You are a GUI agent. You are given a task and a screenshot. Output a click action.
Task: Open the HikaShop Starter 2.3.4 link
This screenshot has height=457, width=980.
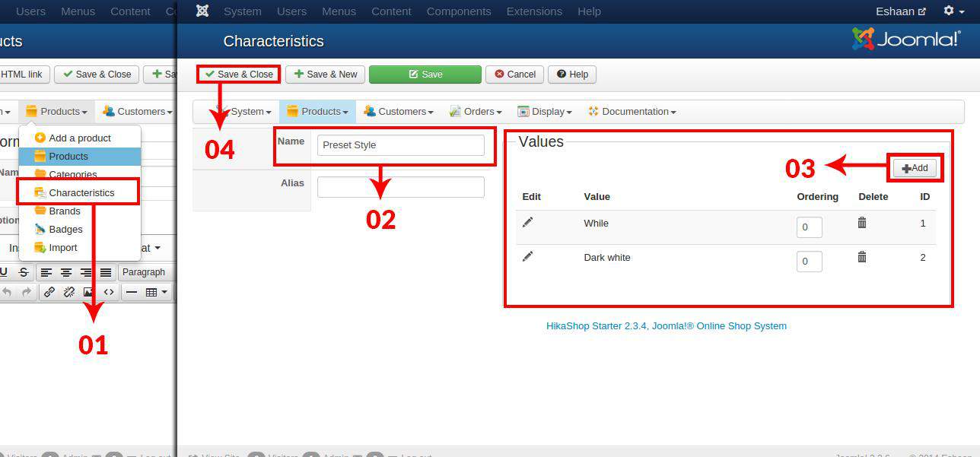coord(666,325)
